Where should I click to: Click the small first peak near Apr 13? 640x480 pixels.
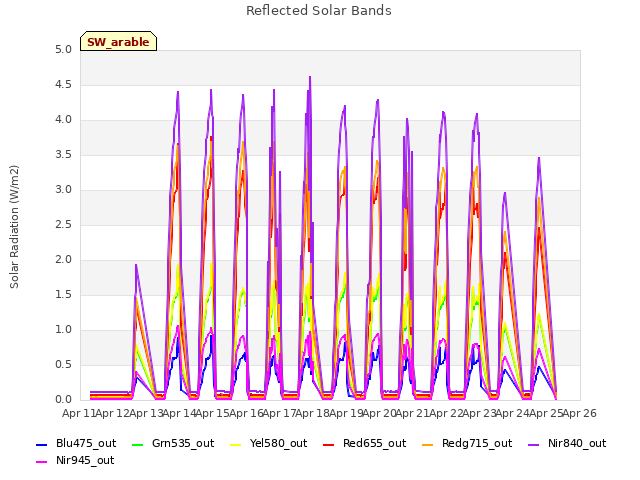136,265
